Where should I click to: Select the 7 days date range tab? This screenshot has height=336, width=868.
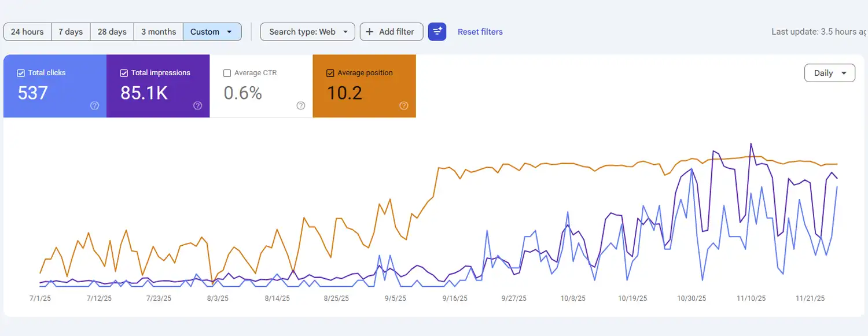[71, 32]
